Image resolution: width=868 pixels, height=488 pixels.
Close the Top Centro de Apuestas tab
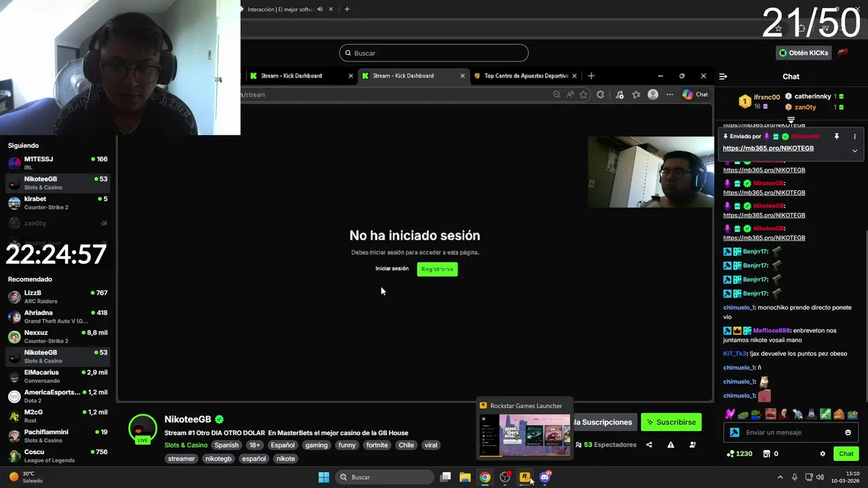coord(574,76)
